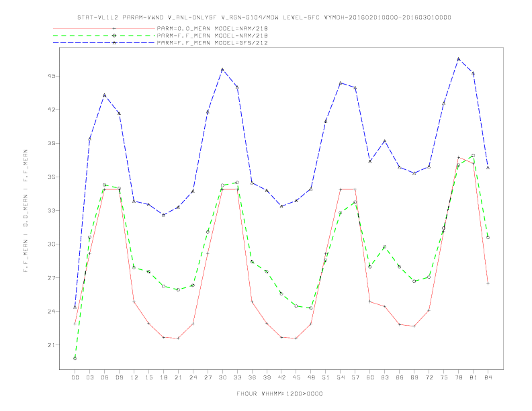Click x-axis forecast hour label 06
This screenshot has height=411, width=532.
pos(105,377)
